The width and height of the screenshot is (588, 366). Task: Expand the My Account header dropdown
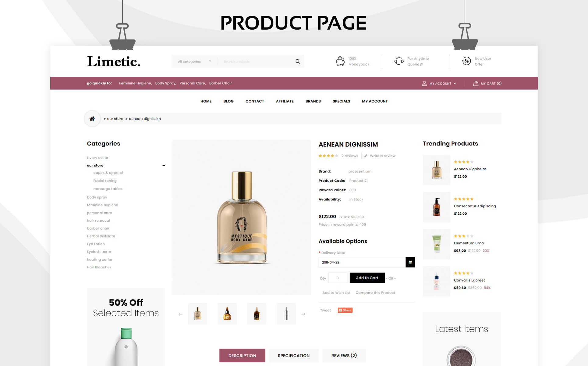tap(439, 83)
